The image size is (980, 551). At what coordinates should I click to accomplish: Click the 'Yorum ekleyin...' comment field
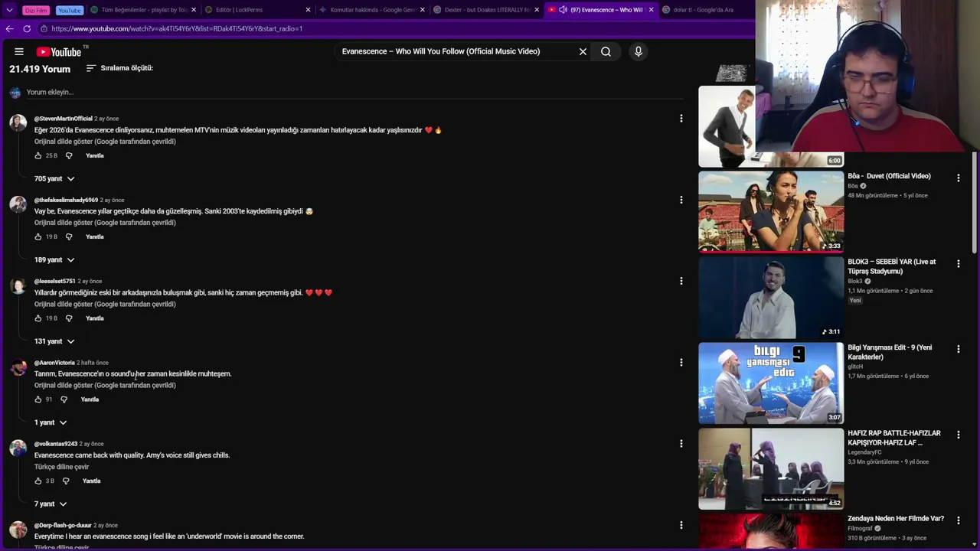tap(356, 92)
